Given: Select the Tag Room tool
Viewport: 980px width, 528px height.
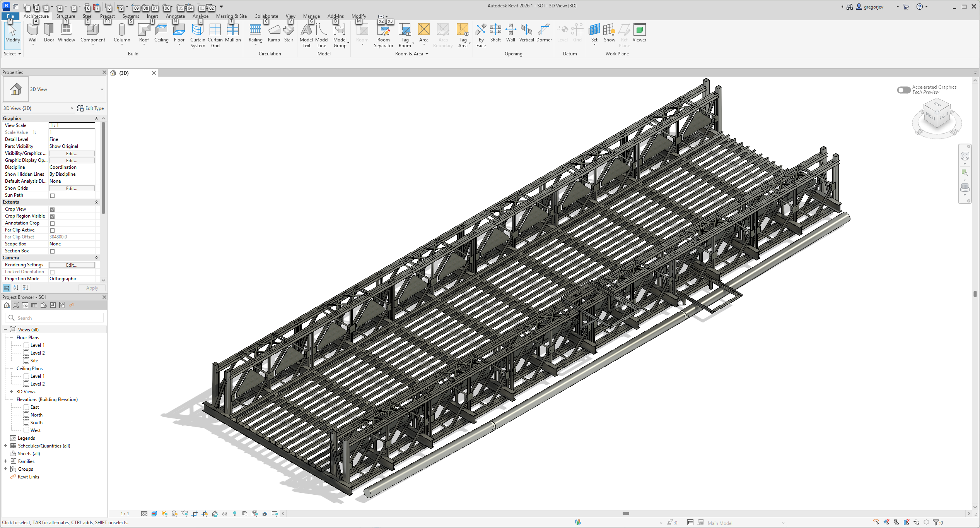Looking at the screenshot, I should (405, 35).
